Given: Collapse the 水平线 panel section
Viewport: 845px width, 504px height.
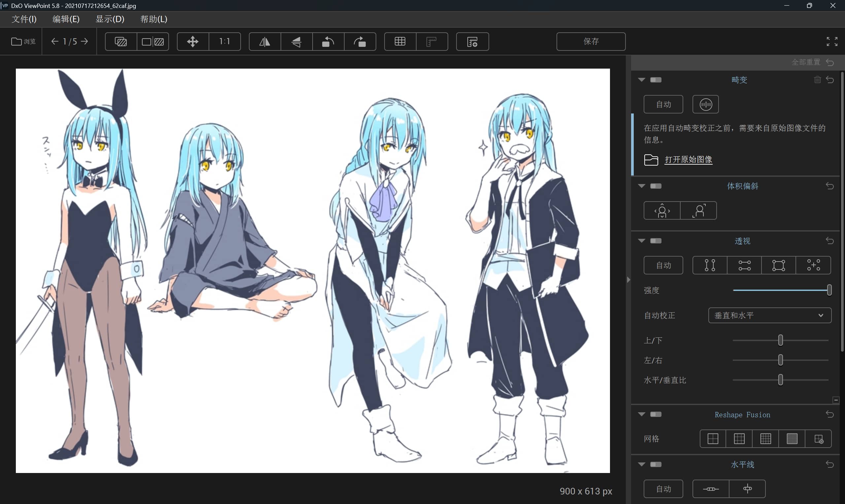Looking at the screenshot, I should (x=641, y=465).
